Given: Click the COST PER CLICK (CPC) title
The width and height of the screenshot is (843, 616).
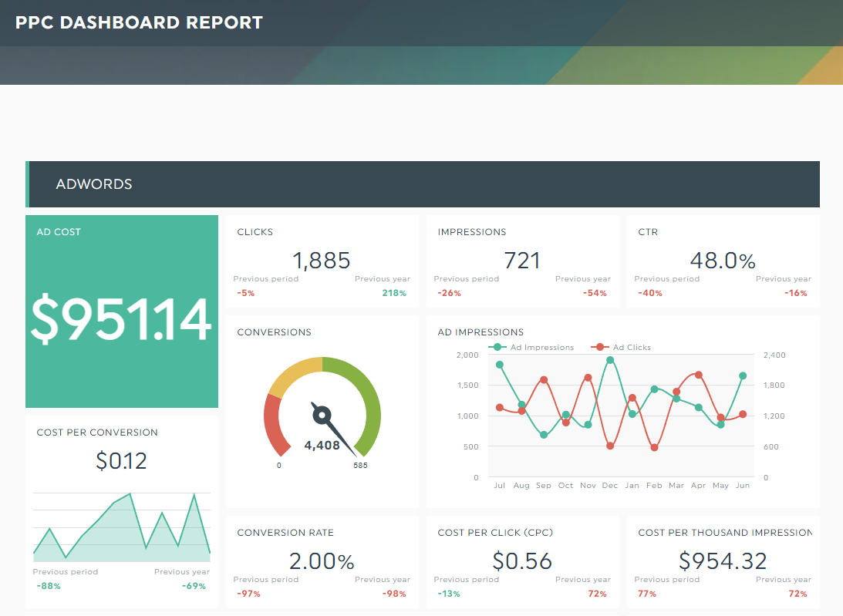Looking at the screenshot, I should pyautogui.click(x=495, y=533).
